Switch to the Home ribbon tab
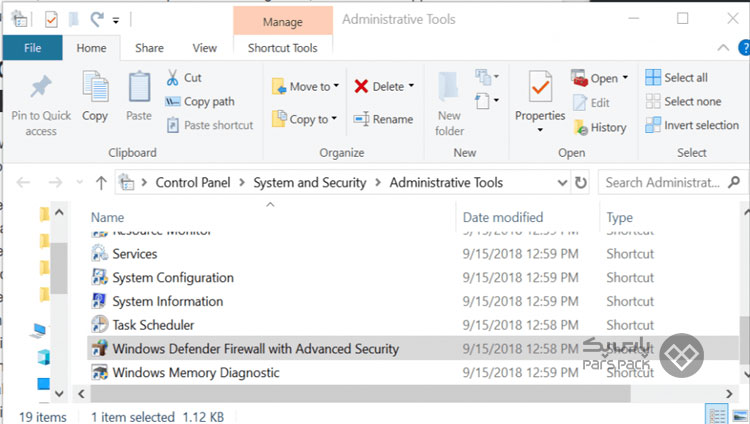 coord(91,48)
